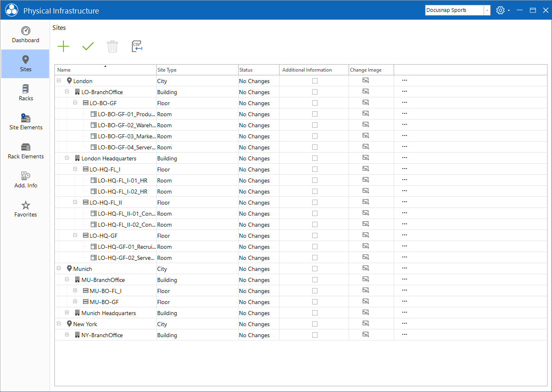
Task: Sort by the Status column header
Action: 259,70
